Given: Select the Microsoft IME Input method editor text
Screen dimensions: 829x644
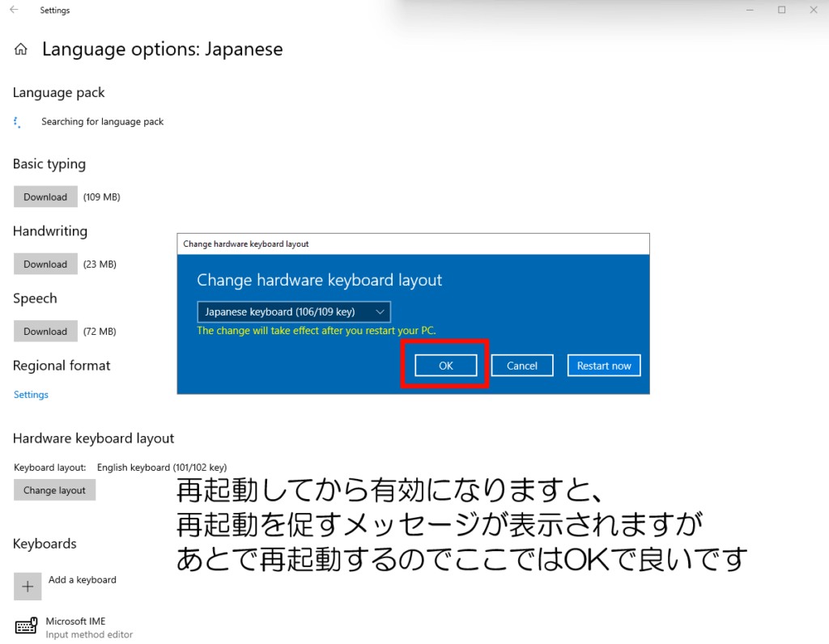Looking at the screenshot, I should pyautogui.click(x=89, y=628).
